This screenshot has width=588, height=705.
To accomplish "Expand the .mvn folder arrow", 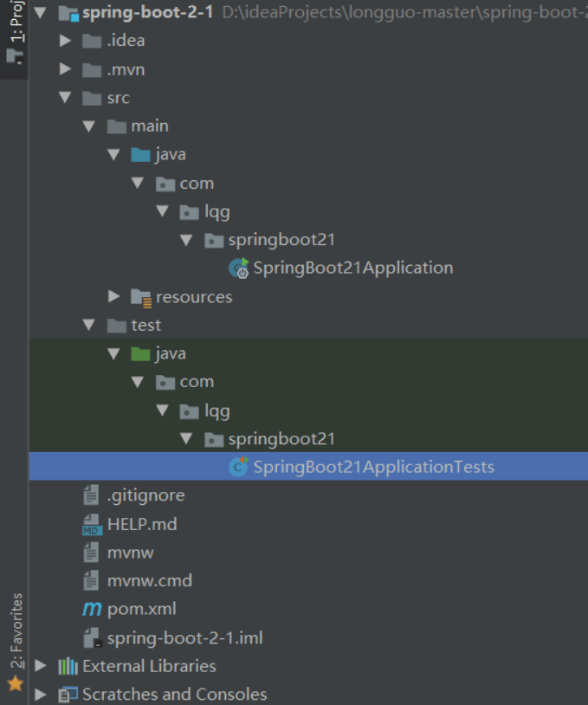I will (x=66, y=69).
